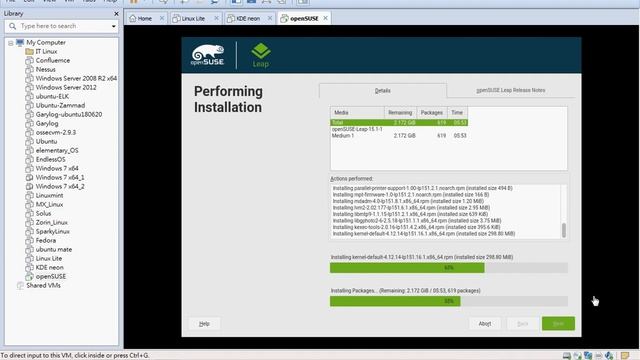Click the Time column header
Viewport: 640px width, 360px height.
click(457, 113)
